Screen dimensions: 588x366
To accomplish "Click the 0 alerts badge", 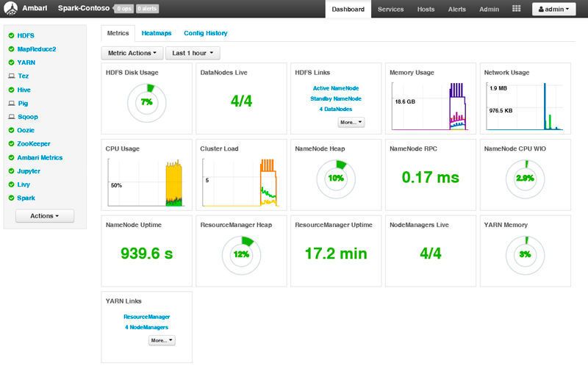I will [x=147, y=8].
